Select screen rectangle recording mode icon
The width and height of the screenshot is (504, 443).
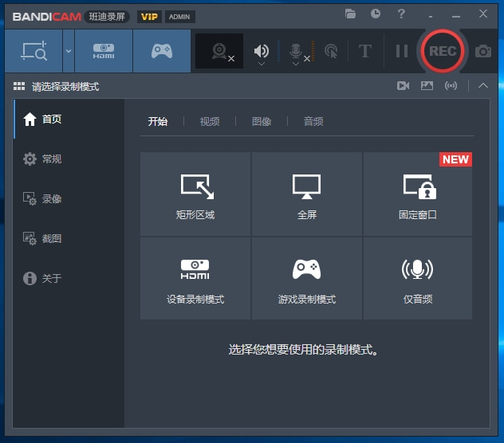click(33, 51)
